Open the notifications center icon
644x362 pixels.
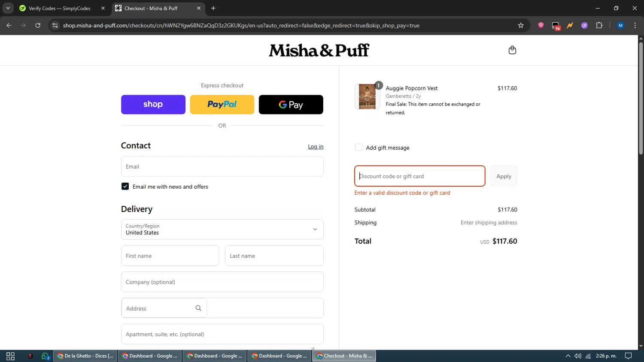629,356
